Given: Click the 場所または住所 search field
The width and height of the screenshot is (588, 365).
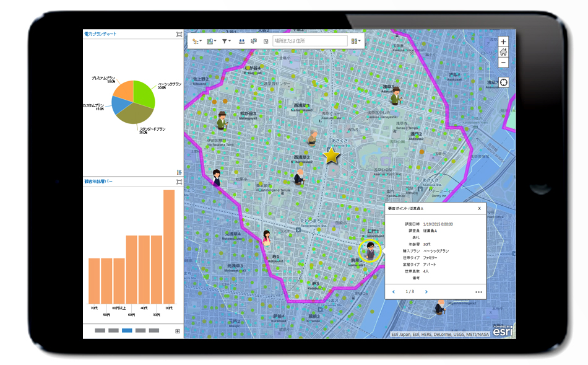Looking at the screenshot, I should point(309,41).
